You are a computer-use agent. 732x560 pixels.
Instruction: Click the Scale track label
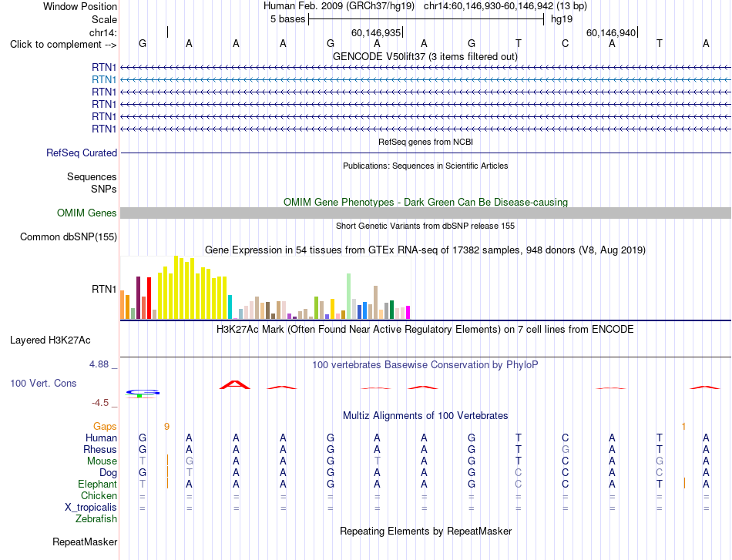coord(104,19)
